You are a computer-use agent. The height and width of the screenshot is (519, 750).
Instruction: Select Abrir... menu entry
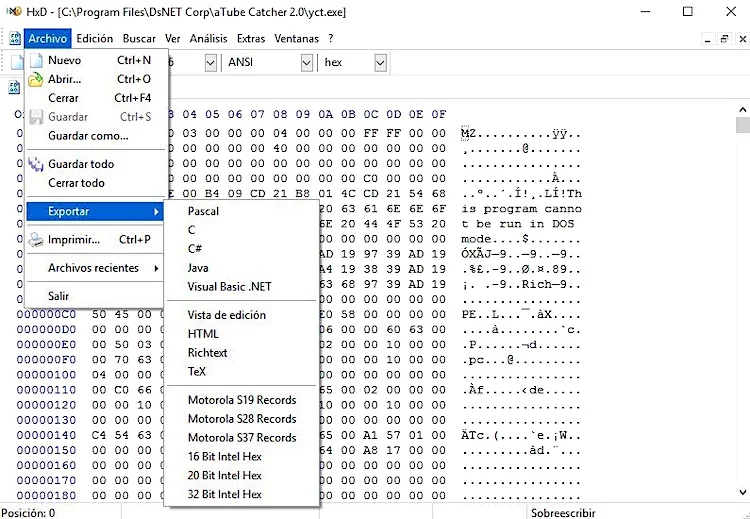coord(95,79)
